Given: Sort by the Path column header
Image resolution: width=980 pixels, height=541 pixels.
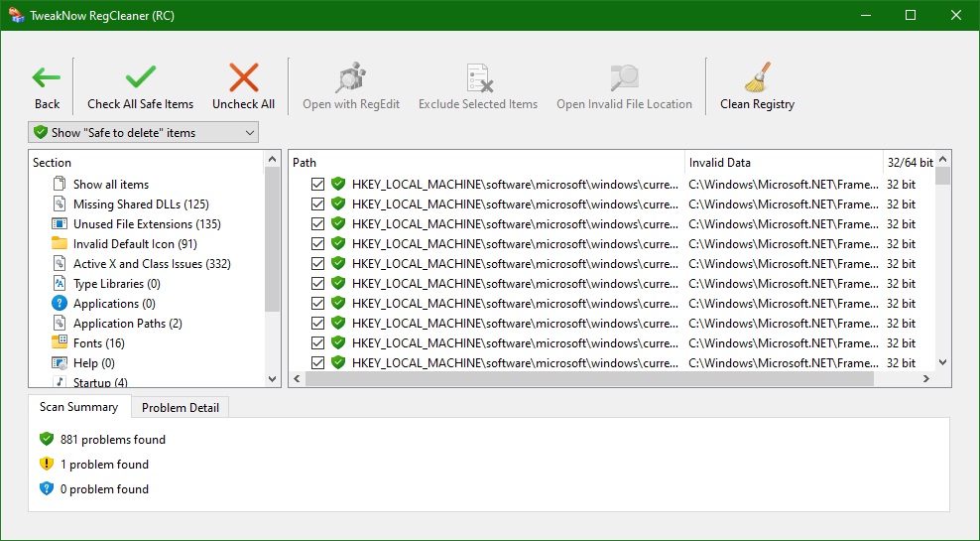Looking at the screenshot, I should (x=487, y=163).
